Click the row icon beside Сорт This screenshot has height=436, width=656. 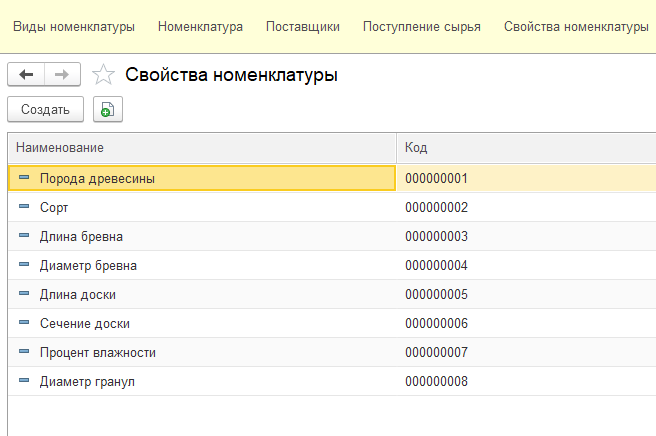(25, 207)
